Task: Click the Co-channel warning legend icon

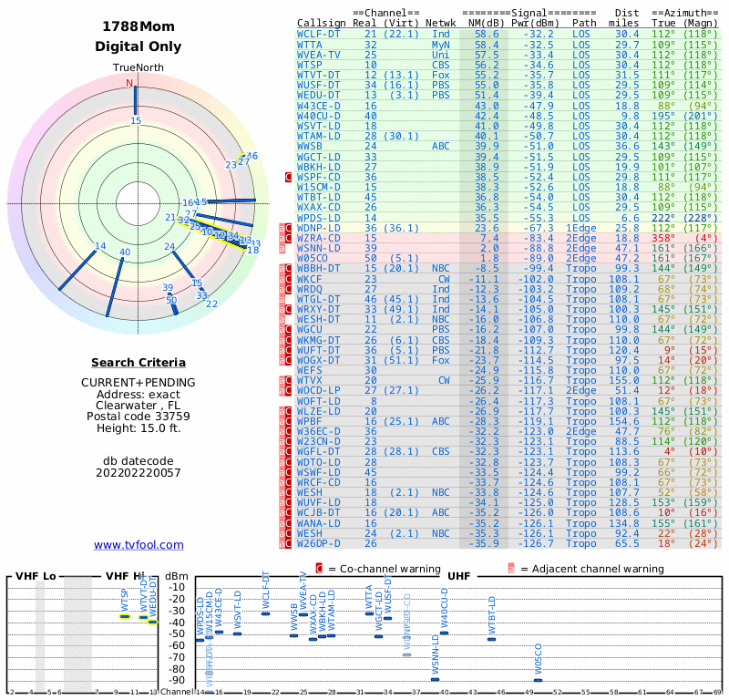Action: (319, 569)
